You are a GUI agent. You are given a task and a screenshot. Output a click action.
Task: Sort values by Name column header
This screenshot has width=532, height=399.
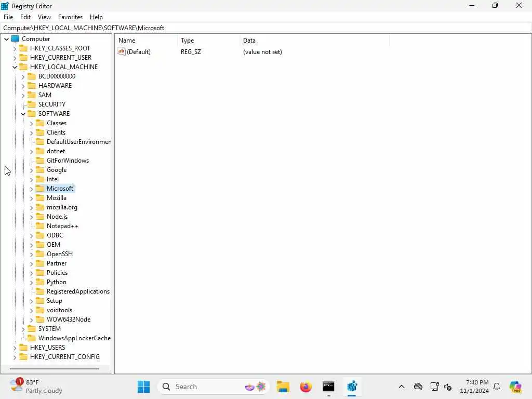click(x=146, y=41)
